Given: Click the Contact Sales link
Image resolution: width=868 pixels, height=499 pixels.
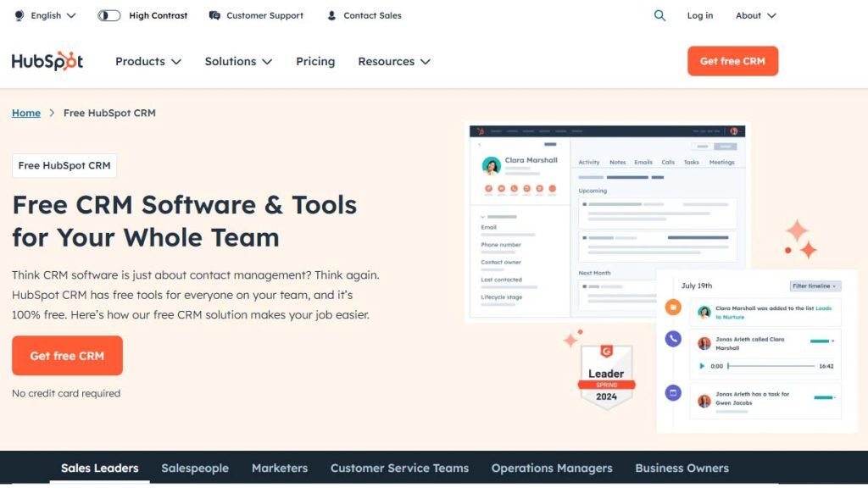Looking at the screenshot, I should coord(372,15).
